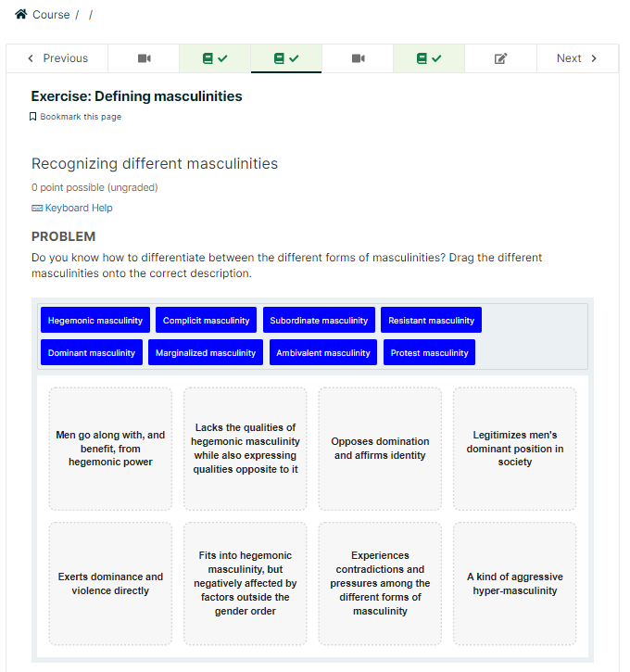
Task: Open the edit/problem unit tab icon
Action: [x=500, y=58]
